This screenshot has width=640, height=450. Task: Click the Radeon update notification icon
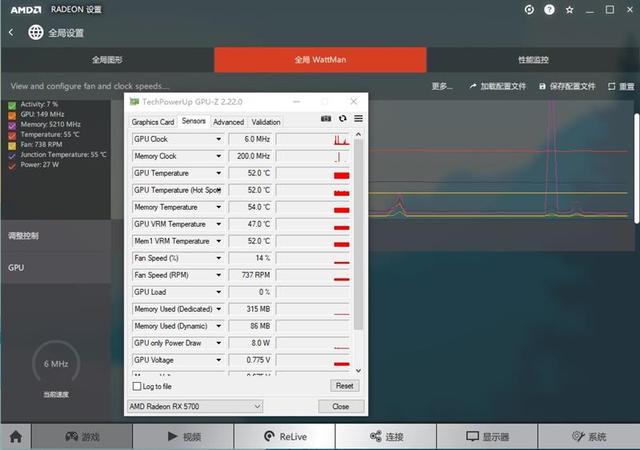coord(530,9)
